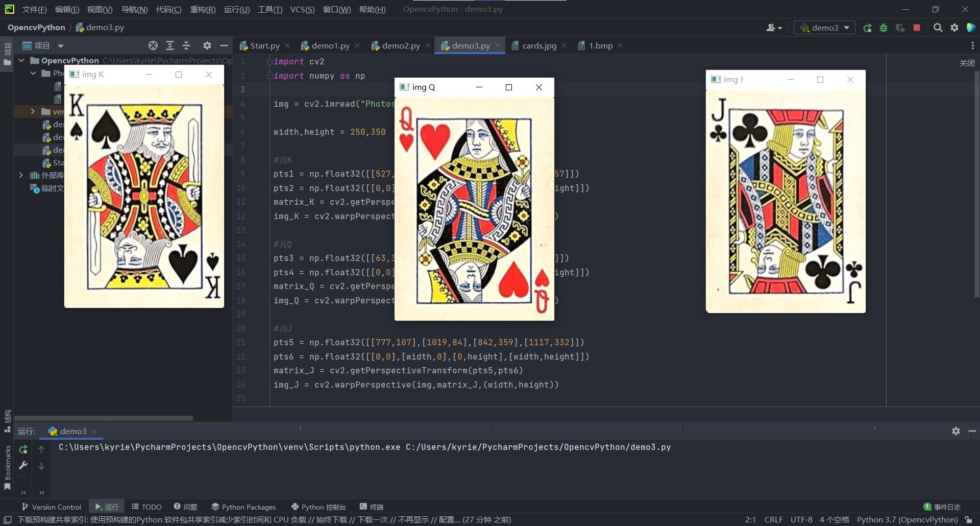Open the 文件(F) menu
The height and width of the screenshot is (526, 980).
point(34,10)
